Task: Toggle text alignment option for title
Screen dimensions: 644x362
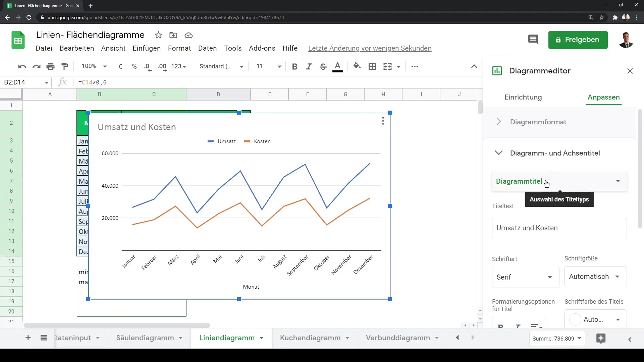Action: click(537, 325)
